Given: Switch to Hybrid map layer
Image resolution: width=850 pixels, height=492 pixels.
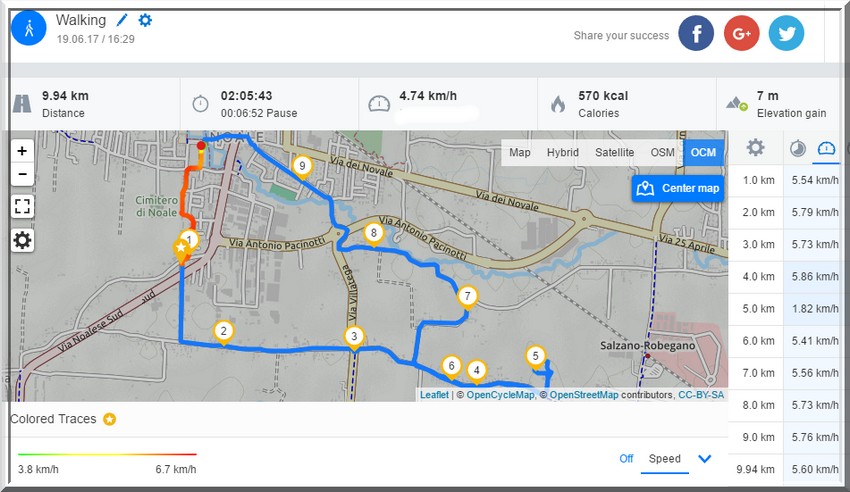Looking at the screenshot, I should point(562,153).
